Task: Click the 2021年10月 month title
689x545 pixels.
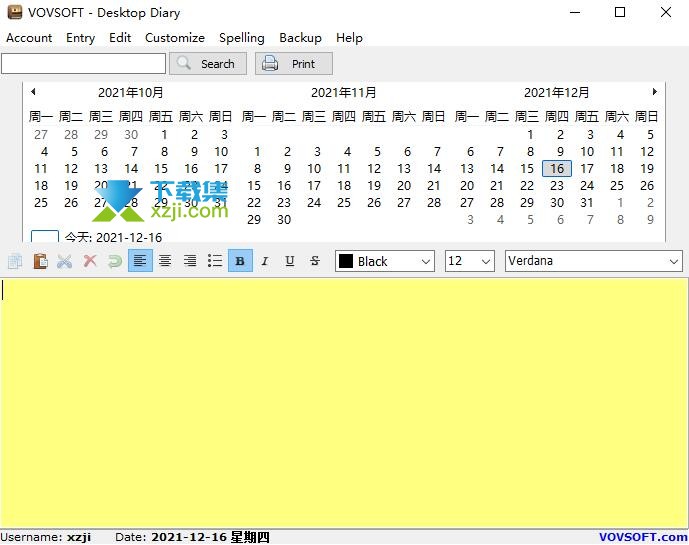Action: [x=131, y=93]
